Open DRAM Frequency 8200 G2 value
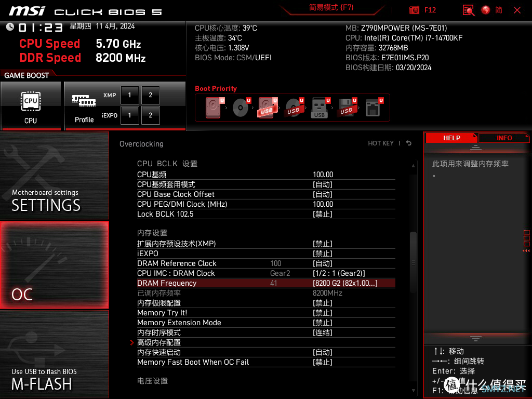The width and height of the screenshot is (532, 399). point(345,283)
